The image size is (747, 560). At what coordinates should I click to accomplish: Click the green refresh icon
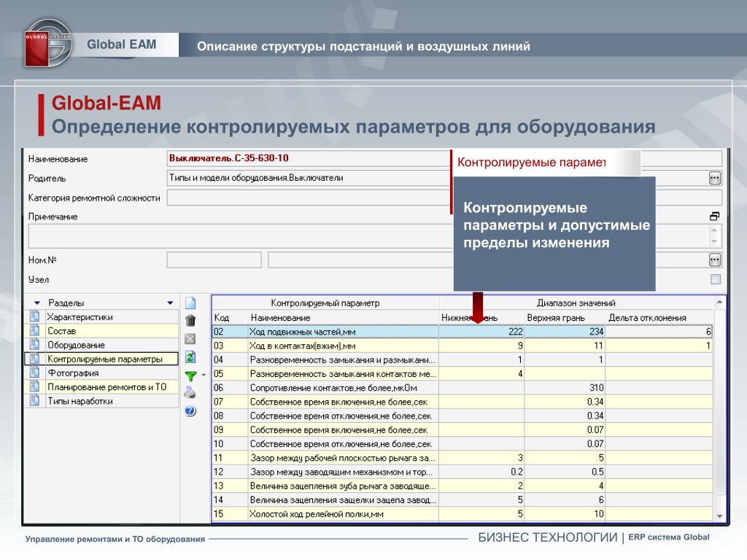click(x=190, y=357)
